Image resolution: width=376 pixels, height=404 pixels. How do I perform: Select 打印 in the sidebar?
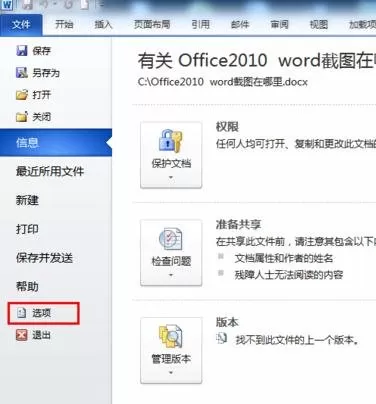[x=27, y=229]
